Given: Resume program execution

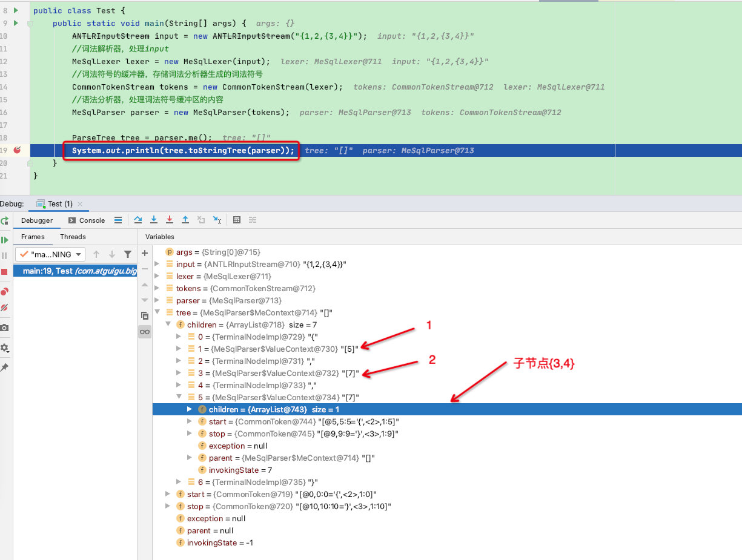Looking at the screenshot, I should (x=4, y=240).
